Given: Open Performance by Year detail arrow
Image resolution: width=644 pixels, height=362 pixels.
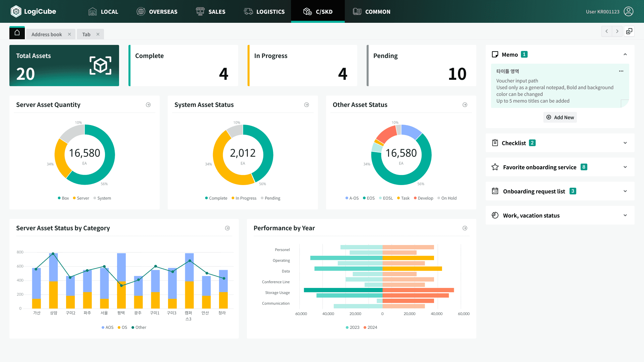Looking at the screenshot, I should coord(465,228).
